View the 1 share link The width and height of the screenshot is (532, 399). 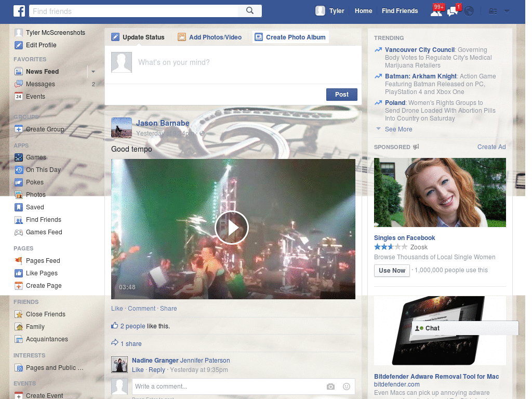tap(131, 344)
